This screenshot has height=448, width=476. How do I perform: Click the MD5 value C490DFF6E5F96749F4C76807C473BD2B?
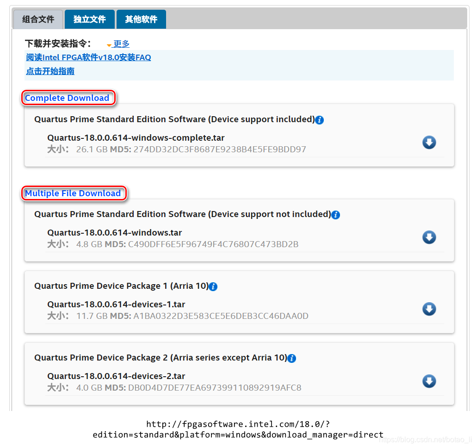point(213,244)
